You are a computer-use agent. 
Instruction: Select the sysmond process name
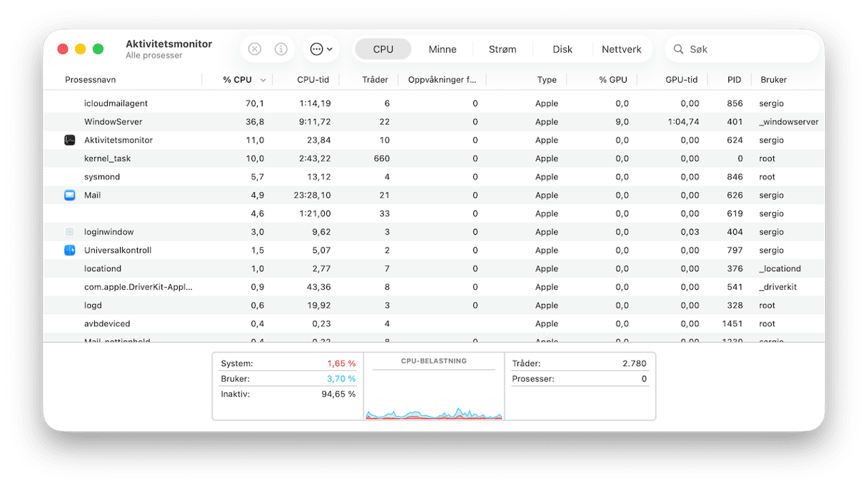tap(102, 177)
